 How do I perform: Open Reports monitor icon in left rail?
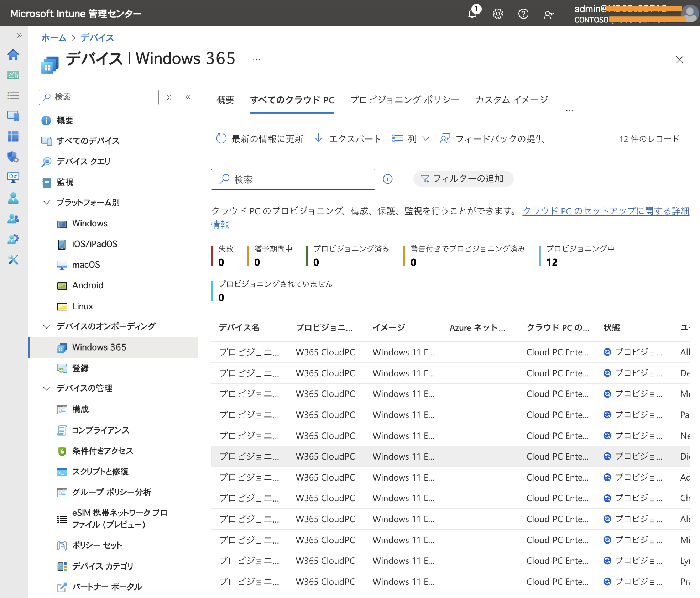(13, 178)
